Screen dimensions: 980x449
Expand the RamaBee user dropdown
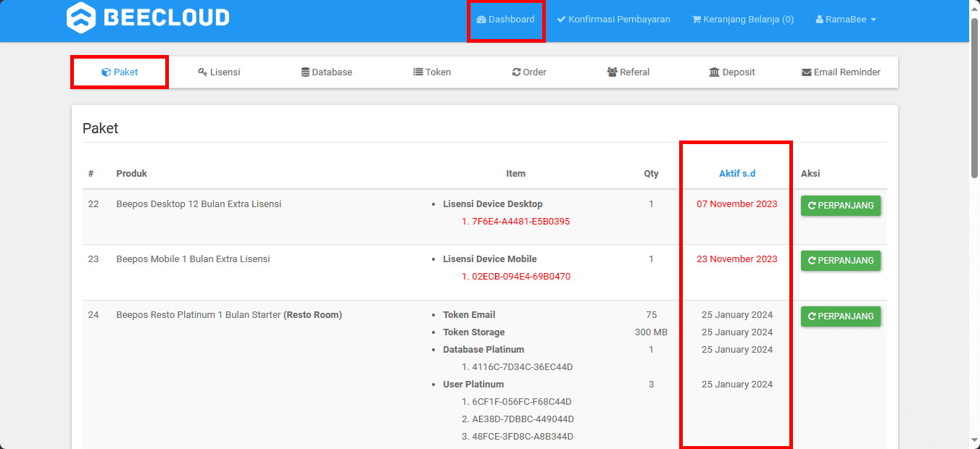pyautogui.click(x=846, y=20)
